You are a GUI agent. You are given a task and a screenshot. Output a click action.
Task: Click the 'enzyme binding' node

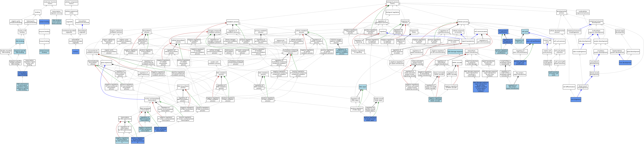click(44, 32)
